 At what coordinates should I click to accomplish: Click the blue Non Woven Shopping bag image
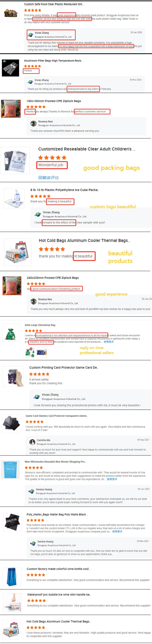point(10,470)
